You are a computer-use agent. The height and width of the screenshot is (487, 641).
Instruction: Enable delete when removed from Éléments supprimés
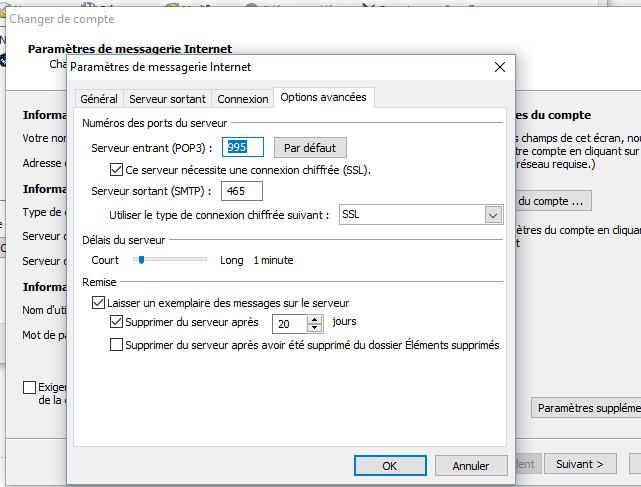[x=117, y=345]
